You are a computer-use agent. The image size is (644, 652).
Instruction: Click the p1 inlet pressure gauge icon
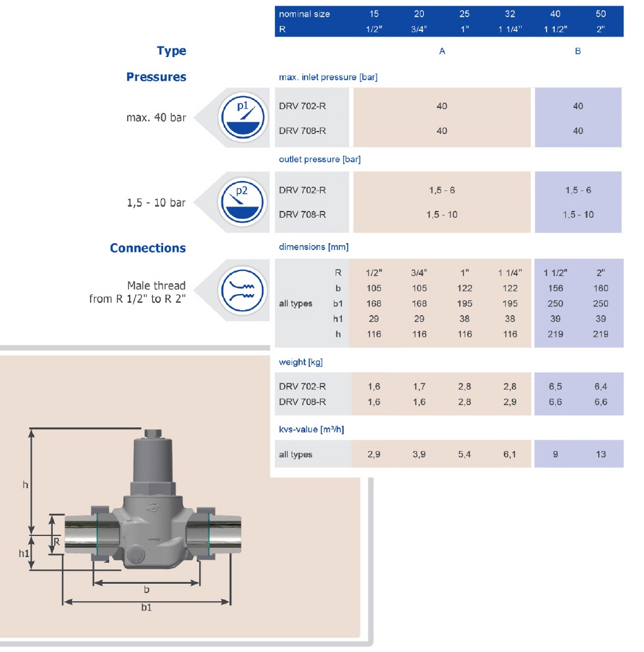tap(243, 117)
